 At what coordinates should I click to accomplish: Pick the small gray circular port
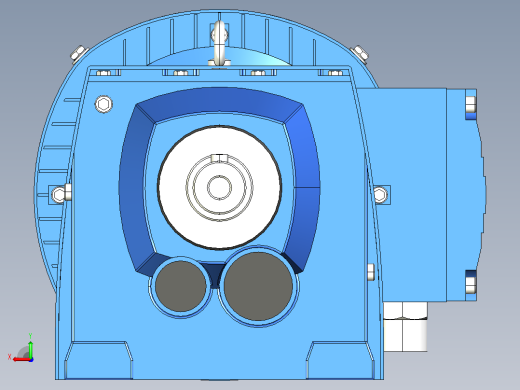181,286
